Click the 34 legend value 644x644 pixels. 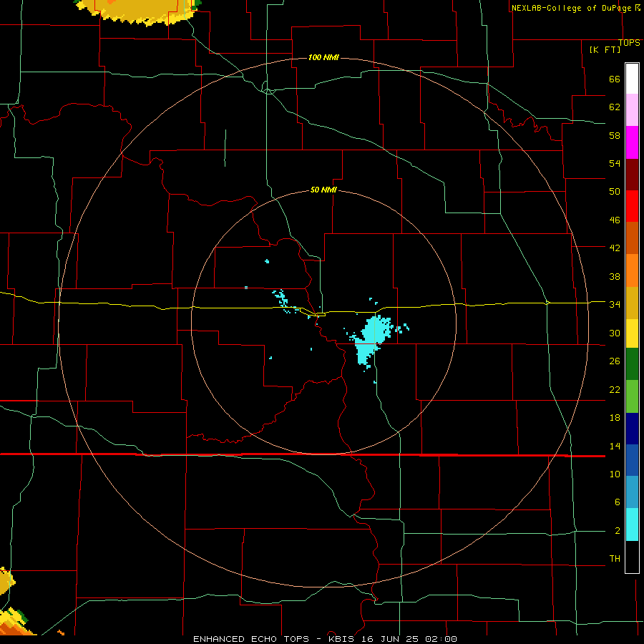(x=615, y=304)
